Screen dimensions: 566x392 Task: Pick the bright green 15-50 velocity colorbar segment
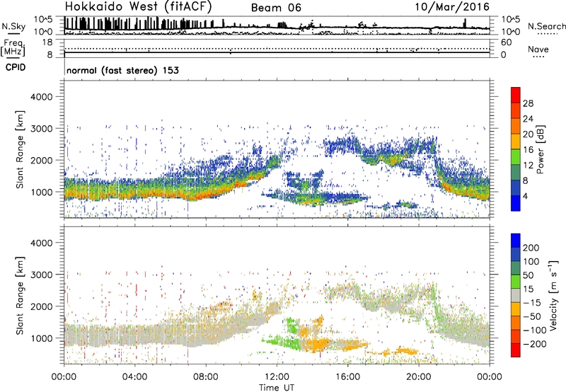(516, 282)
